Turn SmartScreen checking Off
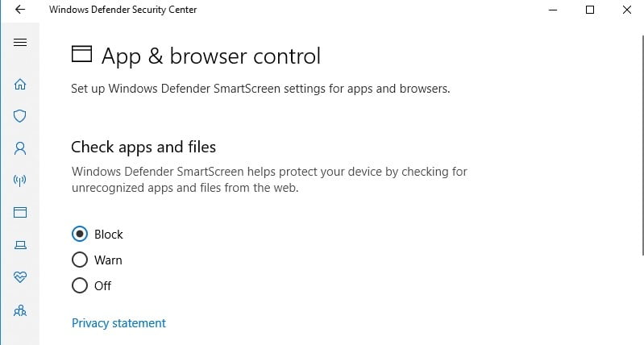The width and height of the screenshot is (644, 345). 80,285
